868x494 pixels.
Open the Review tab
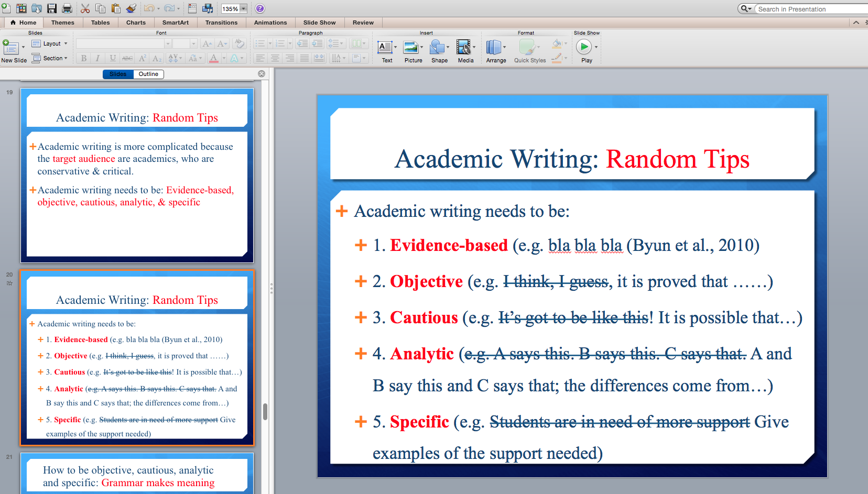click(363, 23)
